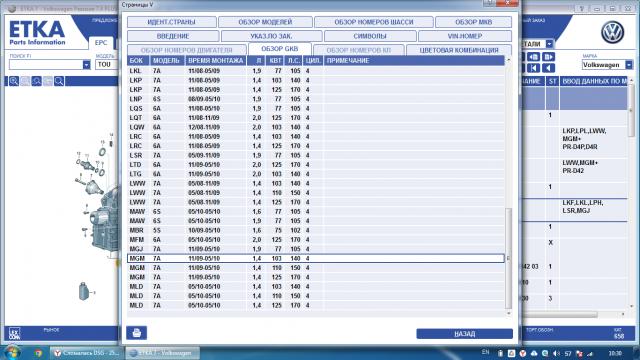Screen dimensions: 640x360
Task: Open the ЦВЕТОВАЯ КОМБИНАЦИЯ tab
Action: pyautogui.click(x=459, y=50)
